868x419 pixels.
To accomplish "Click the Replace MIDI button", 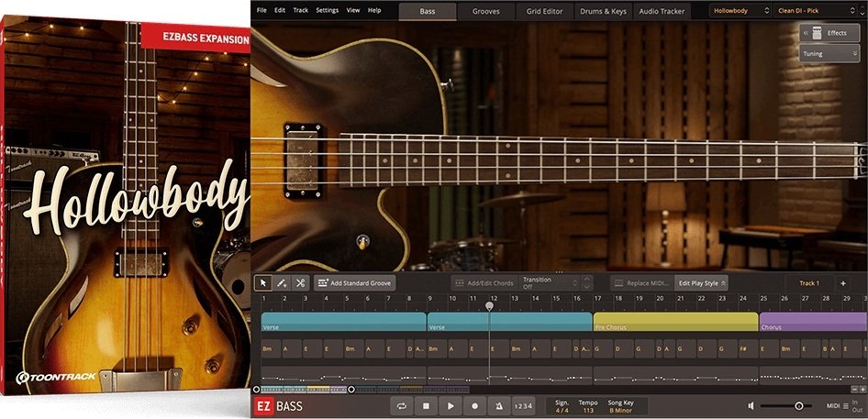I will [642, 282].
